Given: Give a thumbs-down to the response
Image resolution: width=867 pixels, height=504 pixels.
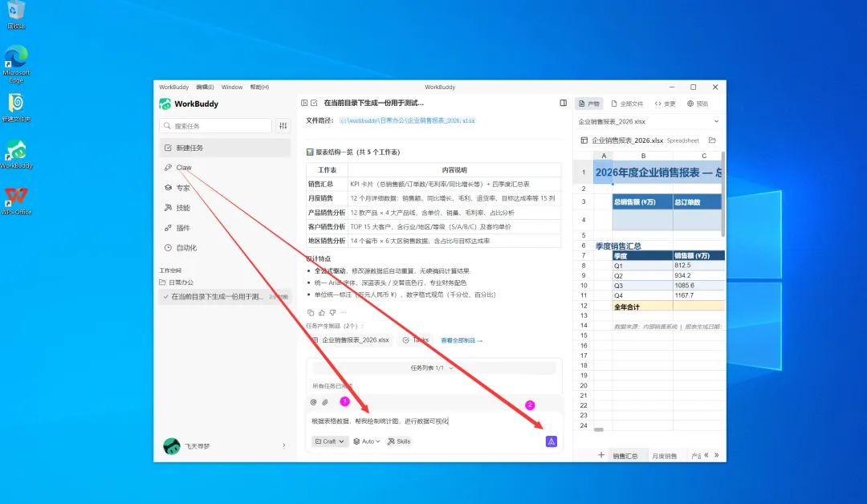Looking at the screenshot, I should [332, 312].
